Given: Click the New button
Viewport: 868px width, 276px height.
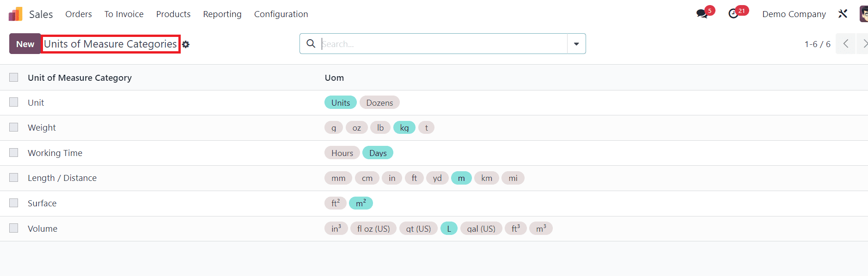Looking at the screenshot, I should tap(25, 44).
